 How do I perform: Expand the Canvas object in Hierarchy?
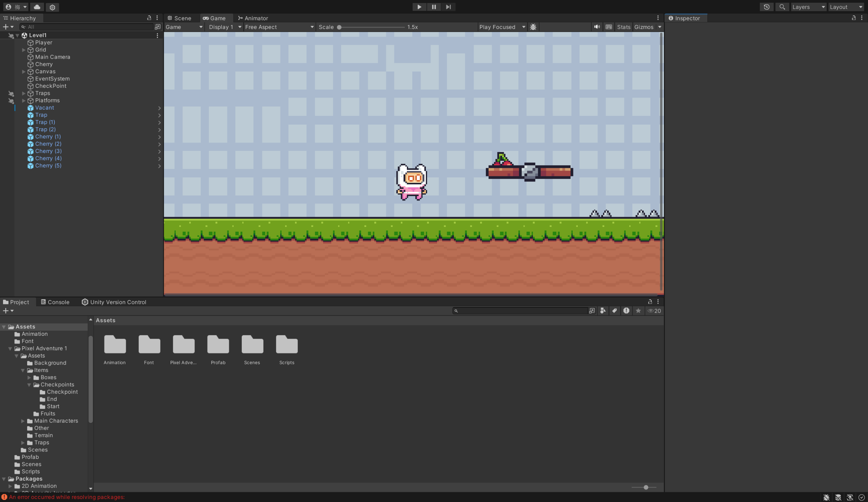[x=24, y=71]
